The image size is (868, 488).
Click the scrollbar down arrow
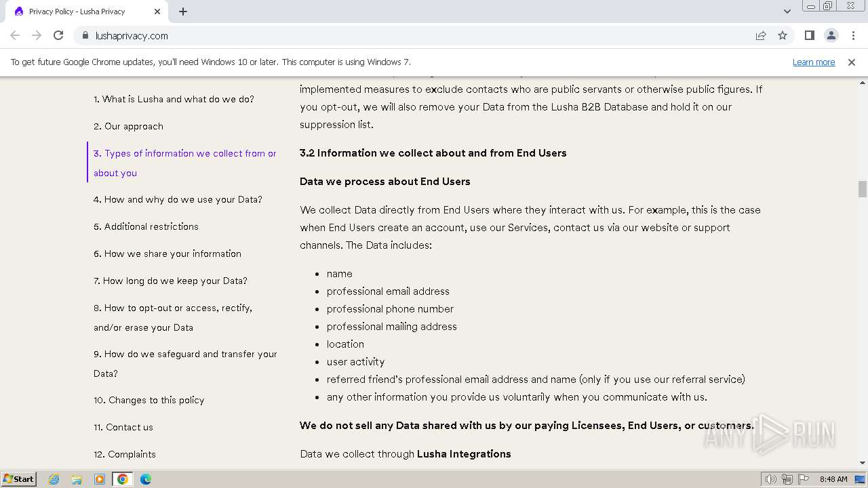862,463
